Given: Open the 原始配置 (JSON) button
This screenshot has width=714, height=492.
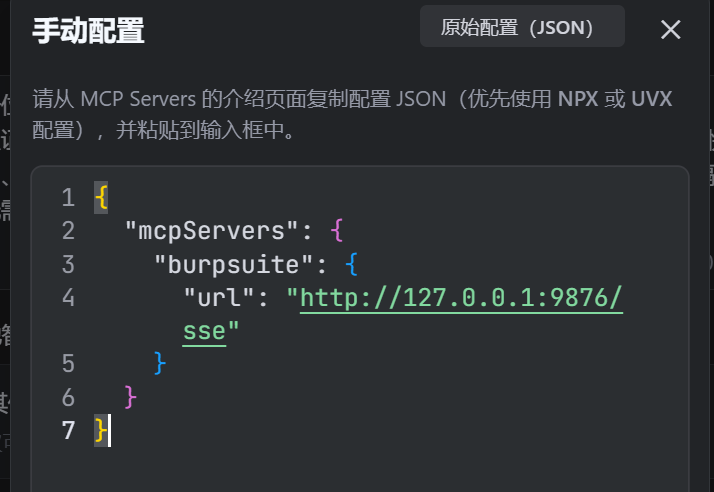Looking at the screenshot, I should click(x=522, y=26).
